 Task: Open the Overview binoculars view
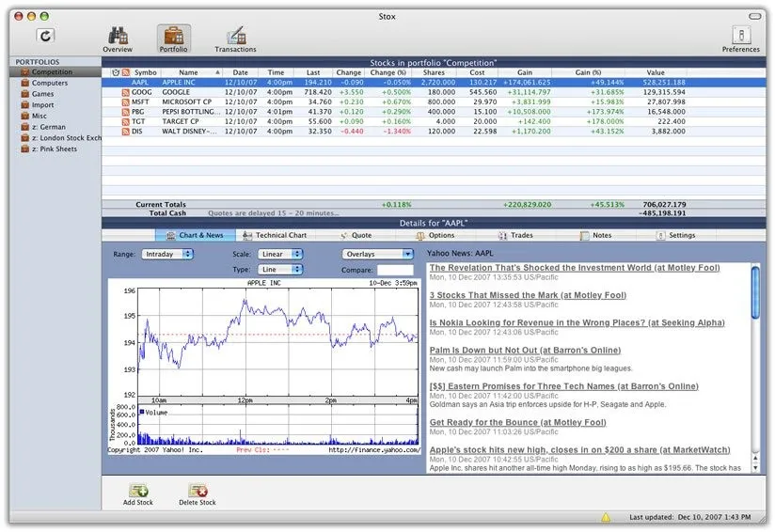pos(118,36)
